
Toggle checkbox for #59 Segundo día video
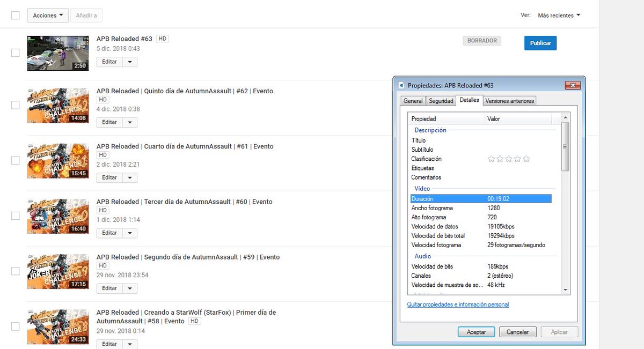click(x=16, y=271)
